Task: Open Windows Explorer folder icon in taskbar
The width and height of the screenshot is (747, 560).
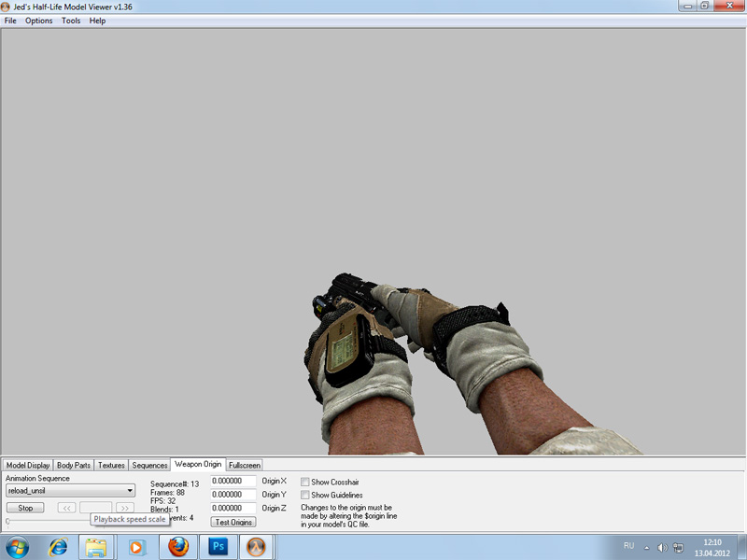Action: coord(95,546)
